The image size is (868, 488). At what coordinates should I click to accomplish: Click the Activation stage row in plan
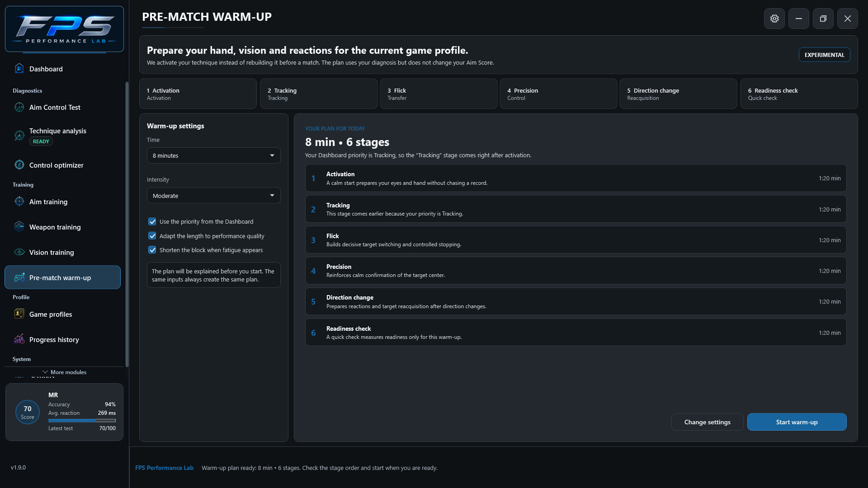click(576, 178)
